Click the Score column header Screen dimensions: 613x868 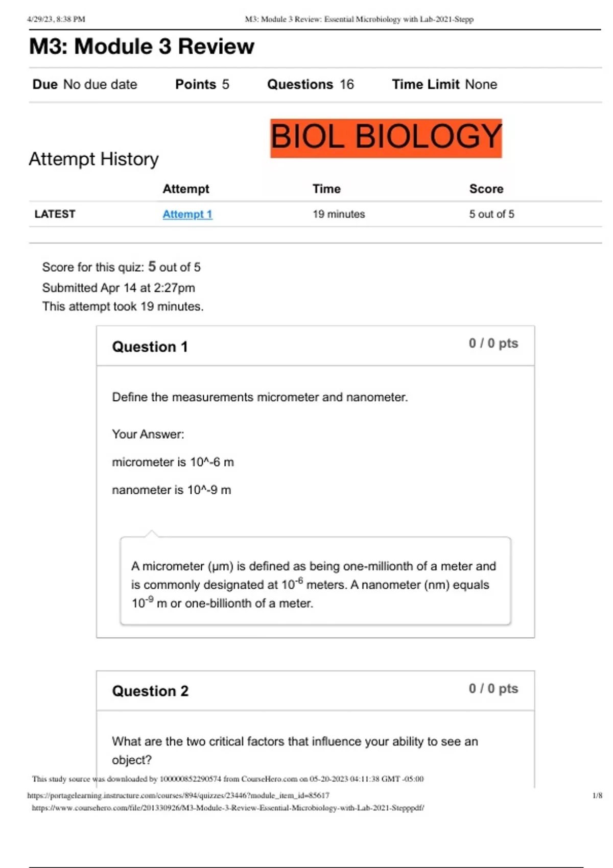(x=486, y=189)
